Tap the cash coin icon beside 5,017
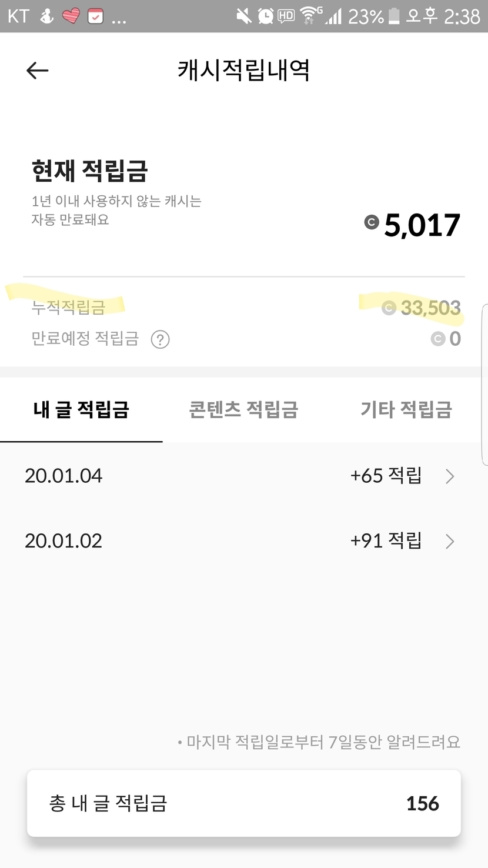The width and height of the screenshot is (488, 868). click(x=371, y=222)
